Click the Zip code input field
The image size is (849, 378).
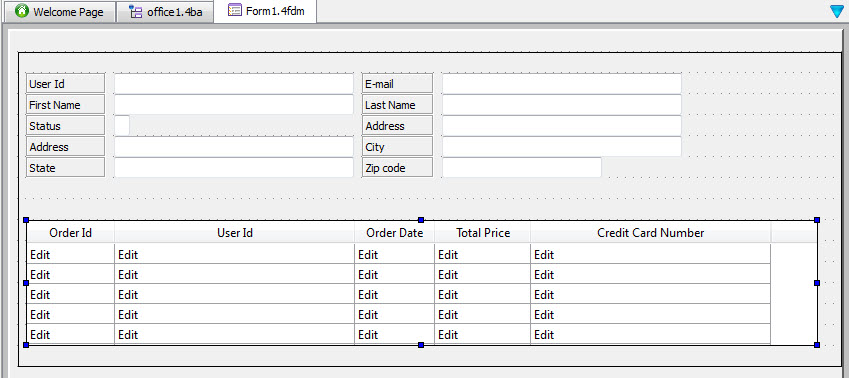(522, 168)
